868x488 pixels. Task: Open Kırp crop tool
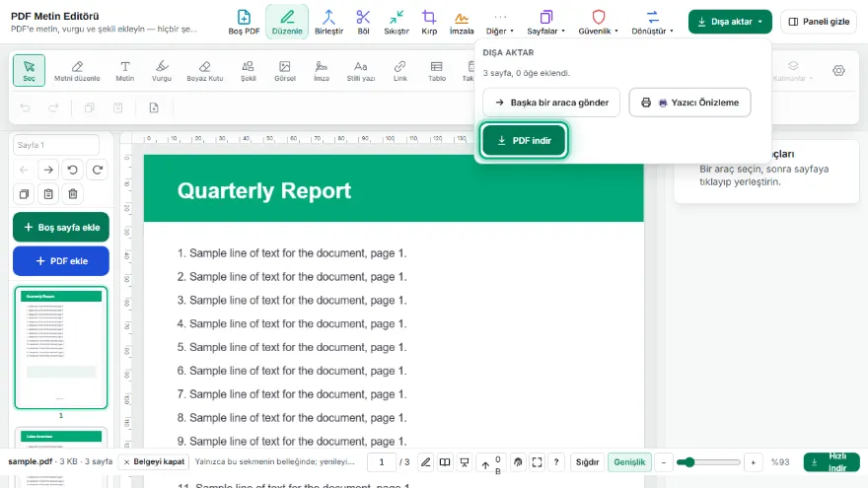[429, 22]
